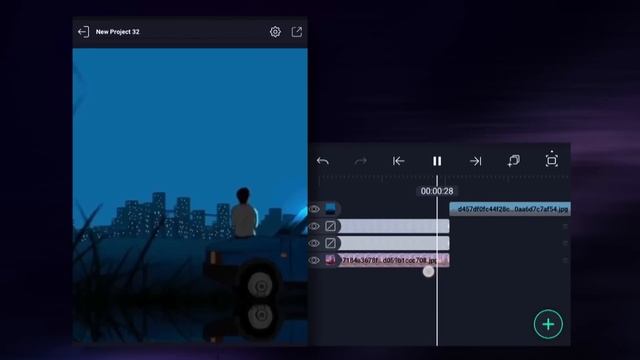Hide the d457df0fc44f28c jpg layer
The height and width of the screenshot is (360, 640).
pyautogui.click(x=314, y=209)
